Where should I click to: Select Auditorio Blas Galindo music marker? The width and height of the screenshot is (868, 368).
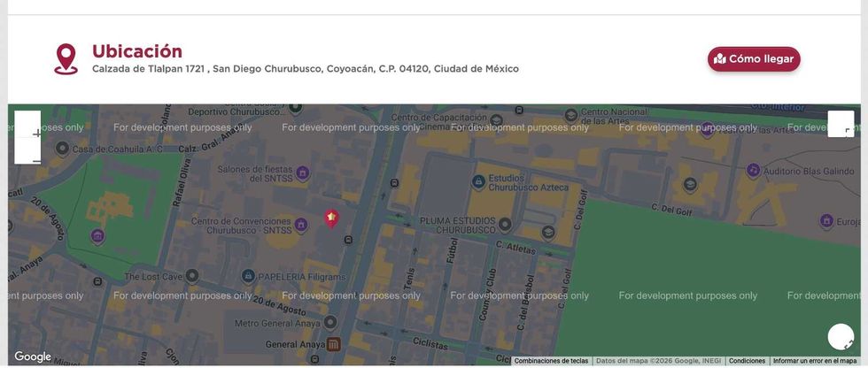pyautogui.click(x=753, y=170)
